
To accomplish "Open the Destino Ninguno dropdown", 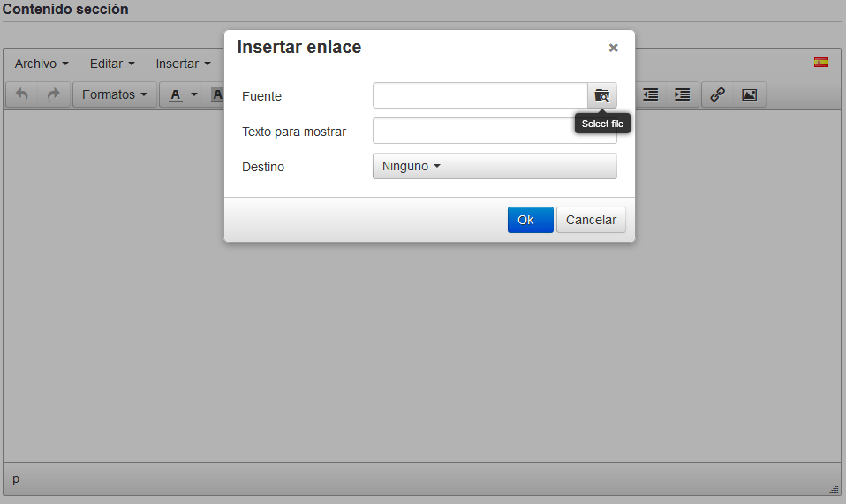I will (495, 166).
